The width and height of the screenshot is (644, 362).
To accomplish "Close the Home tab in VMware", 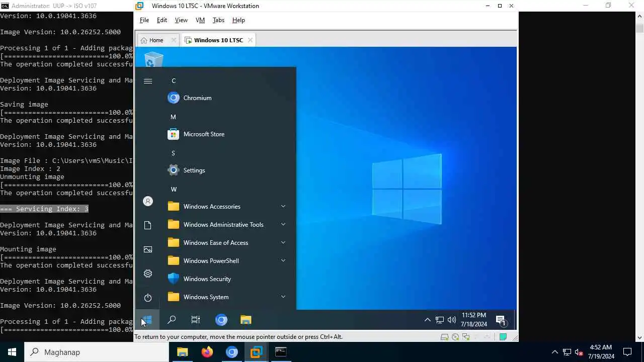I will 174,40.
